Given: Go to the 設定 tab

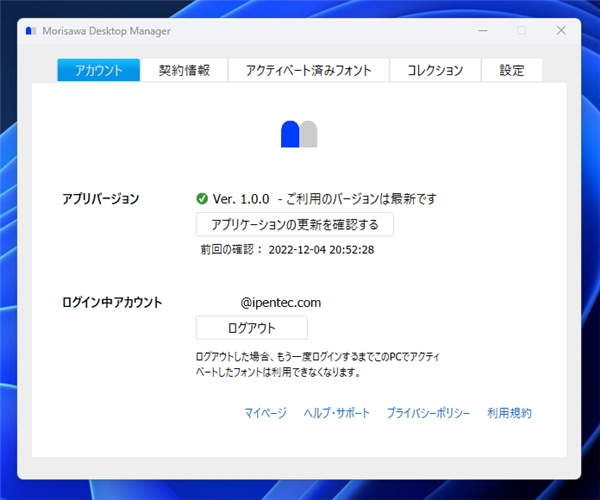Looking at the screenshot, I should point(512,70).
